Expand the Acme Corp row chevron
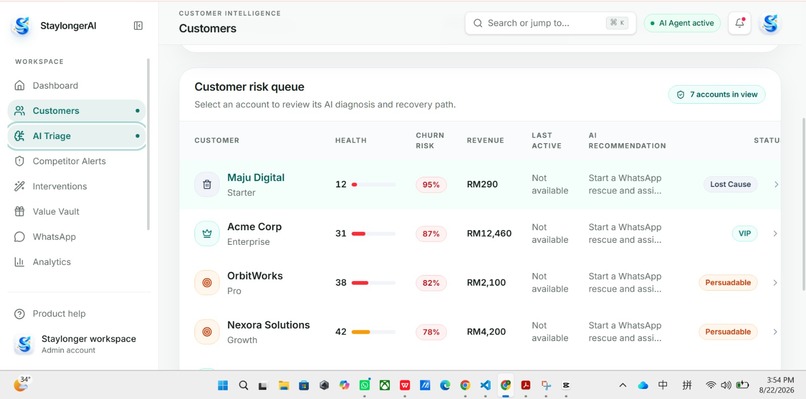 [x=776, y=233]
